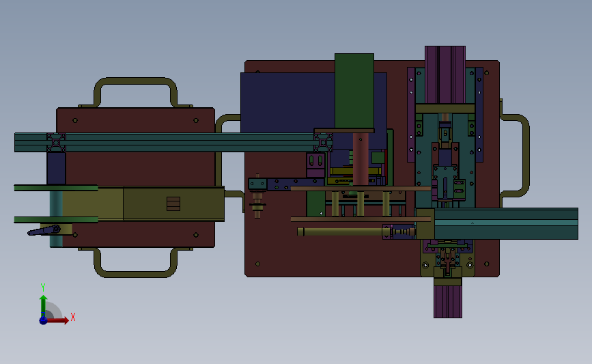Select the bottom handle of the left case

pos(136,263)
